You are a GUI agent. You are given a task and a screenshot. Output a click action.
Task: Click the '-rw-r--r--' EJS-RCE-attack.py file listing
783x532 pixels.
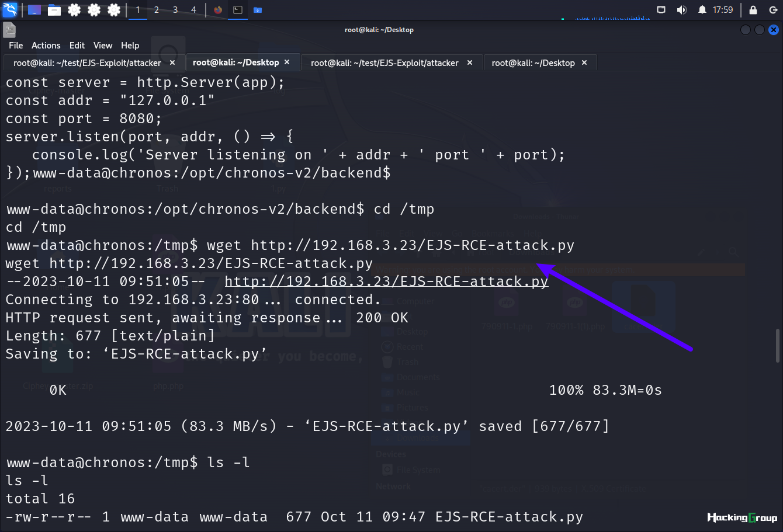pyautogui.click(x=295, y=517)
